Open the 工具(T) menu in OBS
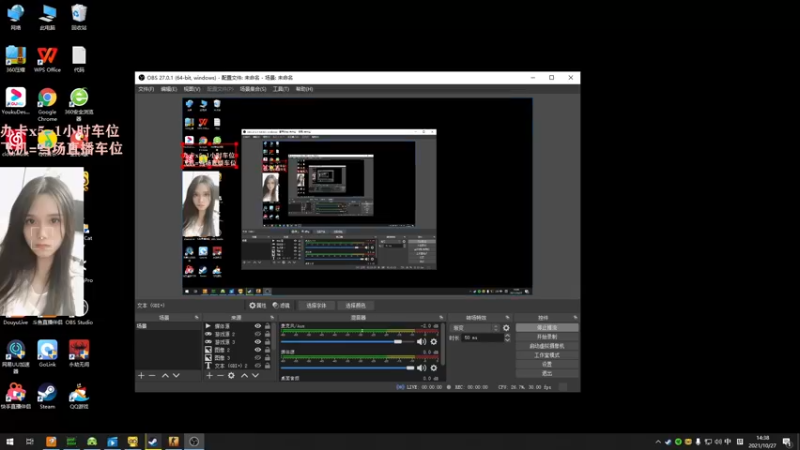The height and width of the screenshot is (450, 800). click(x=281, y=89)
